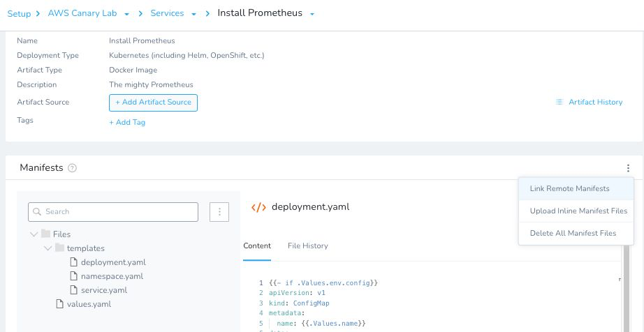This screenshot has width=644, height=332.
Task: Click the Add Tag link
Action: pyautogui.click(x=127, y=122)
